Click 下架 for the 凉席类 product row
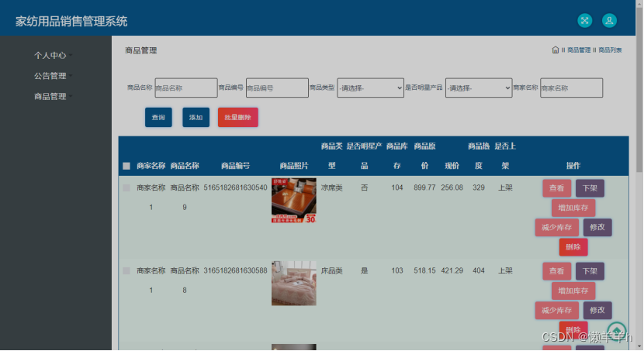644x351 pixels. [590, 188]
